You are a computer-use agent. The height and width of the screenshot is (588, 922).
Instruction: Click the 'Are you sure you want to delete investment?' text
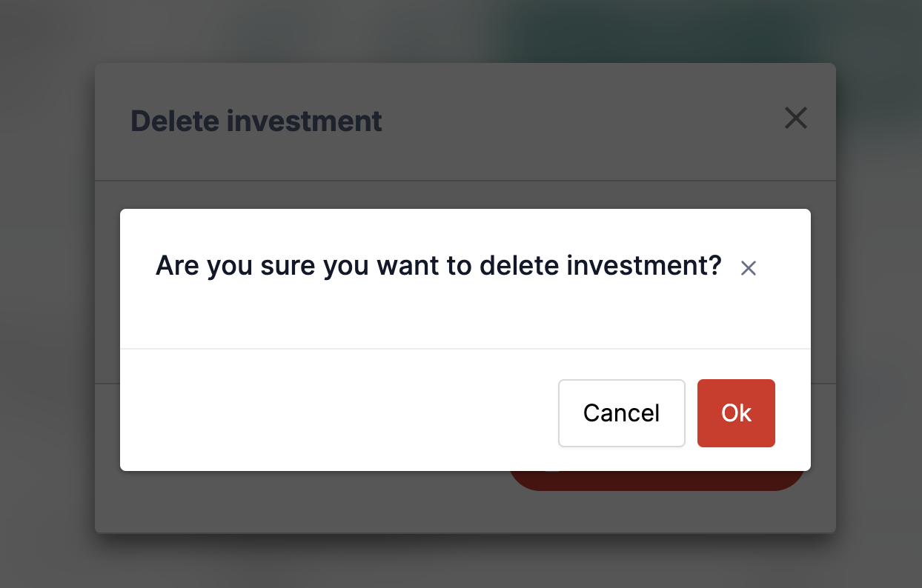[x=438, y=265]
